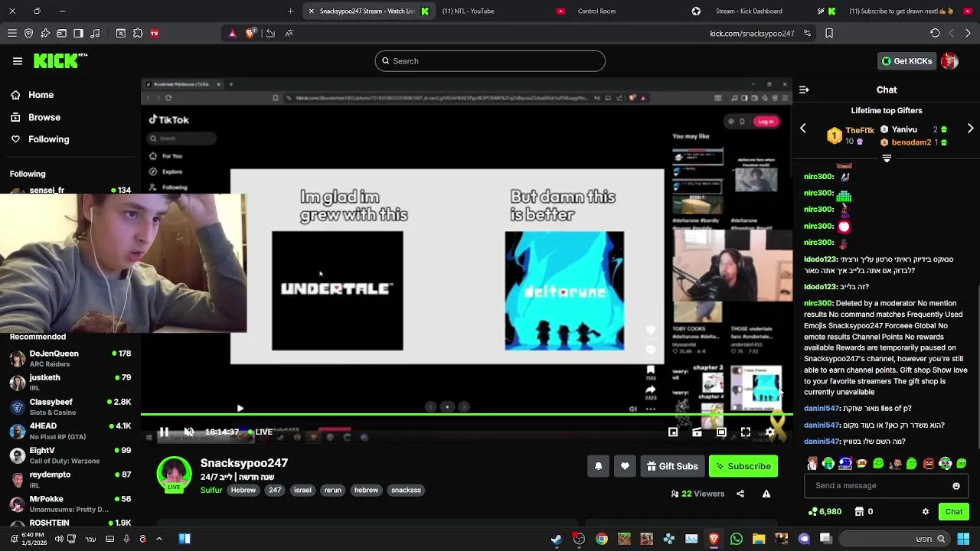Open justketh recommended channel
Image resolution: width=980 pixels, height=551 pixels.
pos(70,382)
